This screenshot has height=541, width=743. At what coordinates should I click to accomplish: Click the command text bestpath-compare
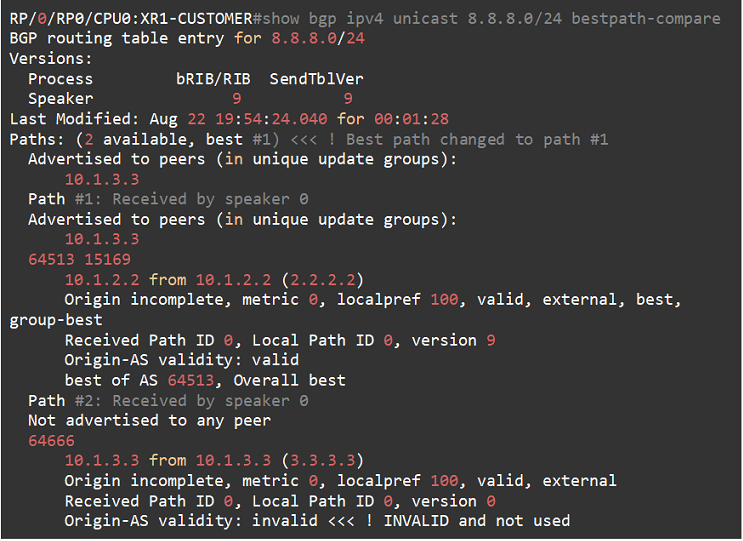pyautogui.click(x=646, y=18)
